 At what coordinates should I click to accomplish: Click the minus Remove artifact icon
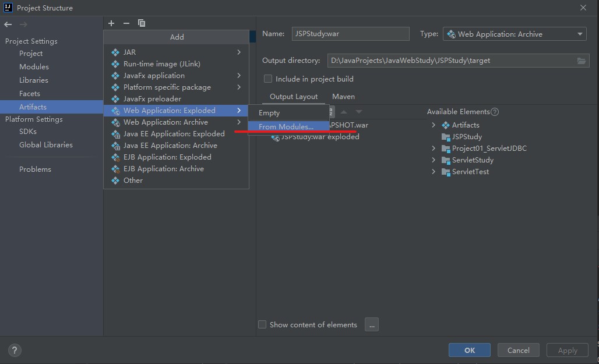pyautogui.click(x=126, y=23)
